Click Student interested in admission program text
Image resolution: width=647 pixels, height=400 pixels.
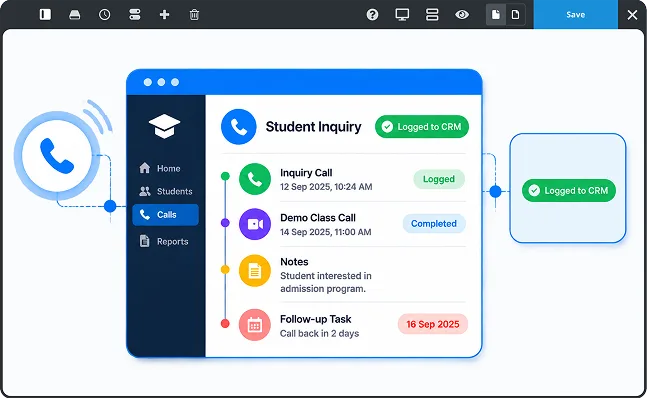coord(326,282)
